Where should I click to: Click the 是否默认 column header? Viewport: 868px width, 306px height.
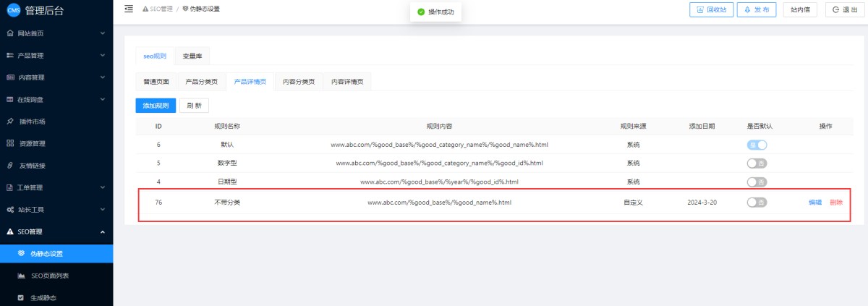click(x=759, y=126)
